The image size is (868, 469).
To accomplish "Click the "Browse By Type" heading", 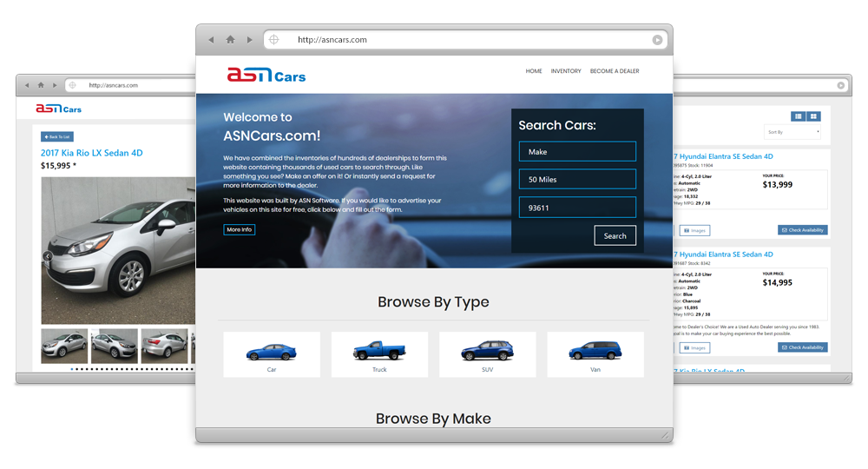I will click(x=433, y=302).
